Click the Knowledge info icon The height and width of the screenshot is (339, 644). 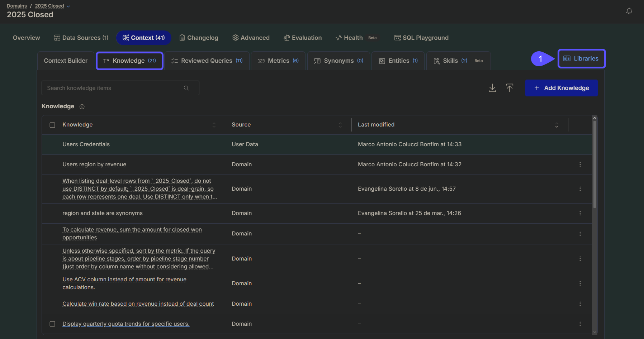click(x=82, y=106)
